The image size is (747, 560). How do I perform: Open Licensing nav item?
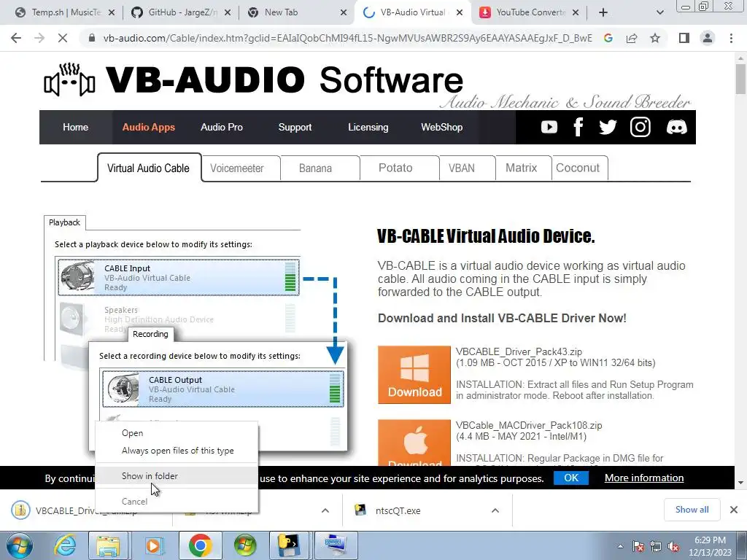(x=368, y=127)
